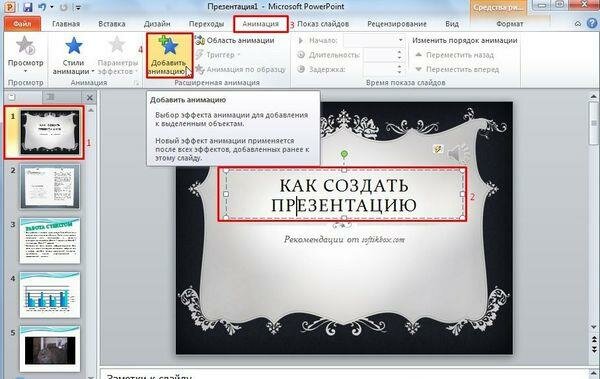The width and height of the screenshot is (600, 379).
Task: Click the Просмотр animation preview icon
Action: [x=25, y=45]
